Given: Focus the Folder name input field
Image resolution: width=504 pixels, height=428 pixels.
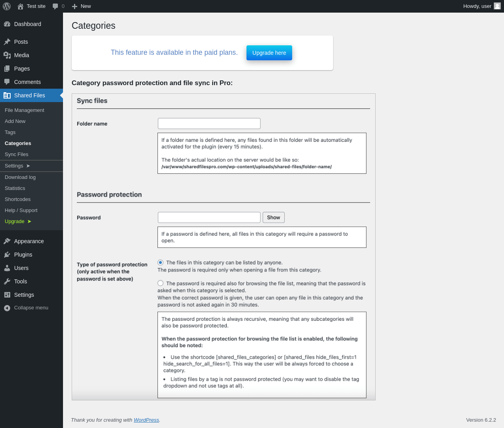Looking at the screenshot, I should tap(209, 123).
